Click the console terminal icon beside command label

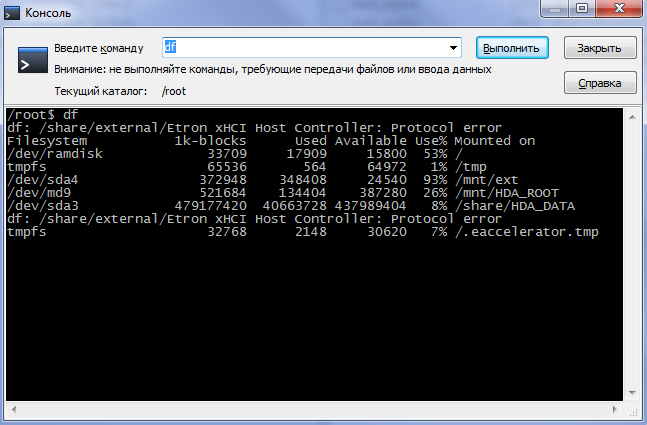(x=33, y=60)
